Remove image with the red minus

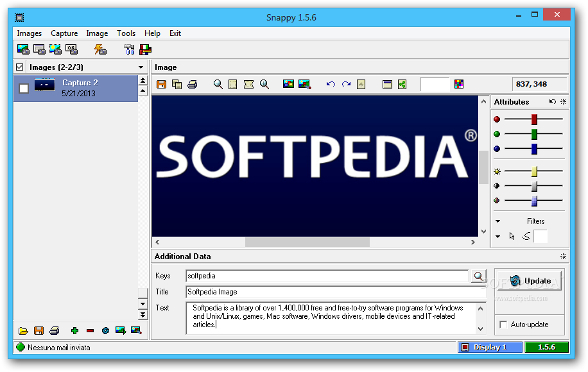(x=90, y=331)
